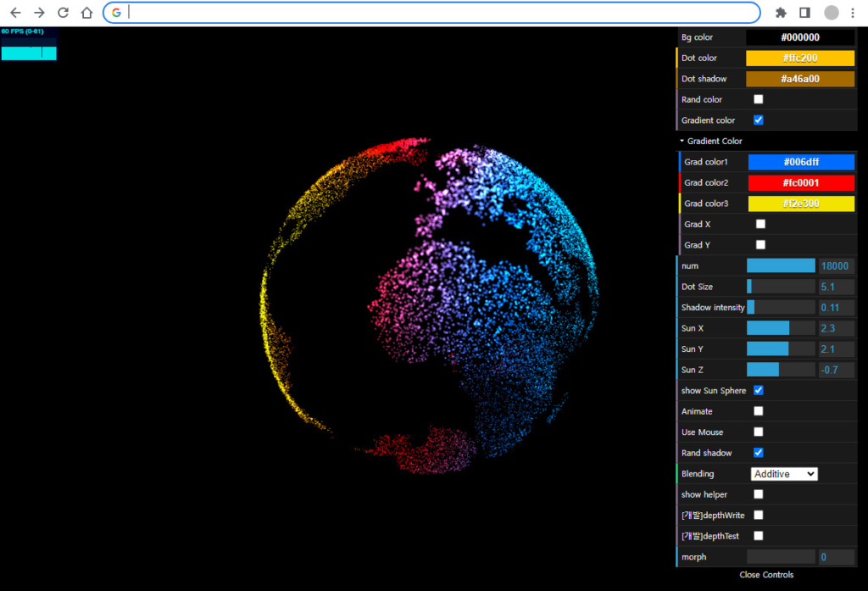Open the browser three-dot menu
868x591 pixels.
point(853,13)
